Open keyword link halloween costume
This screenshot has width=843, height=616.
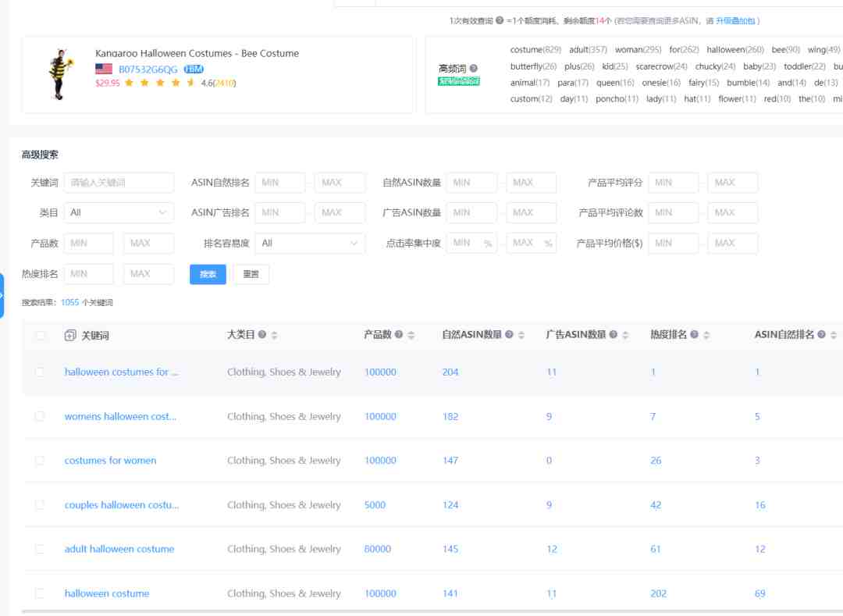pyautogui.click(x=107, y=593)
